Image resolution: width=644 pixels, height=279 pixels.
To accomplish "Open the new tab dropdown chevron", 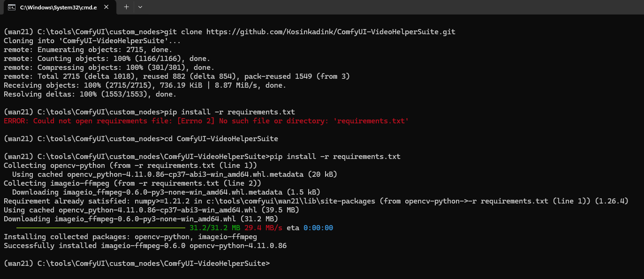I will [140, 7].
